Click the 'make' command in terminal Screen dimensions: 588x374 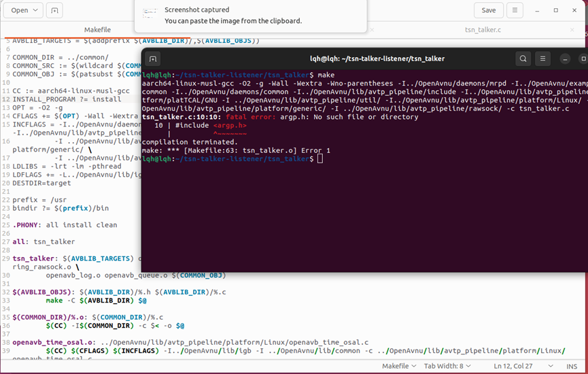click(x=326, y=75)
